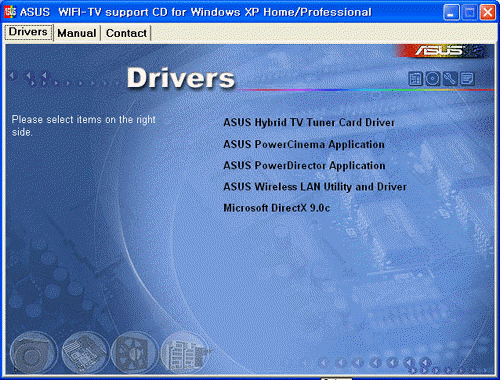Install ASUS Wireless LAN Utility and Driver

[x=315, y=187]
